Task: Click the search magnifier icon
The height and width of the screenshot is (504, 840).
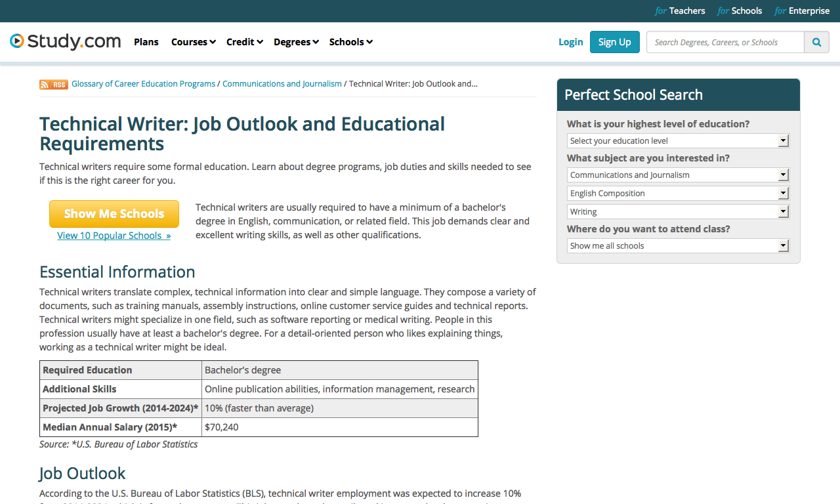Action: (x=816, y=42)
